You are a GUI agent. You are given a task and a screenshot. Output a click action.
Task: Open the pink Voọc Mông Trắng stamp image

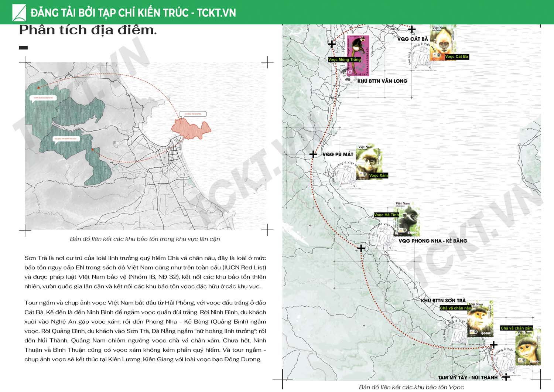(358, 55)
